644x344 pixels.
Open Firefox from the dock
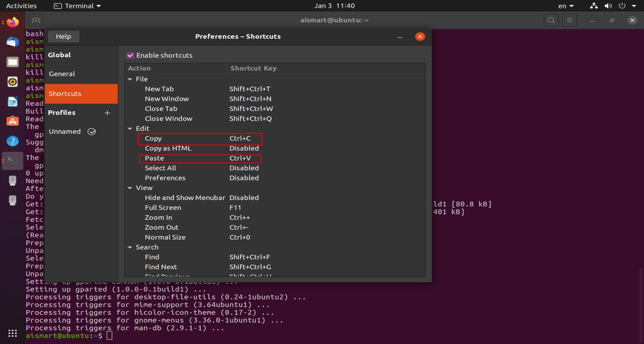pyautogui.click(x=13, y=22)
